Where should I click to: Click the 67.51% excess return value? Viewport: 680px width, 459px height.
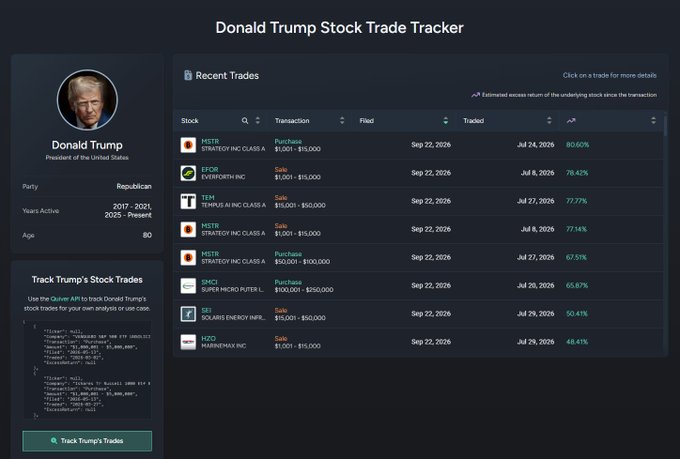576,258
